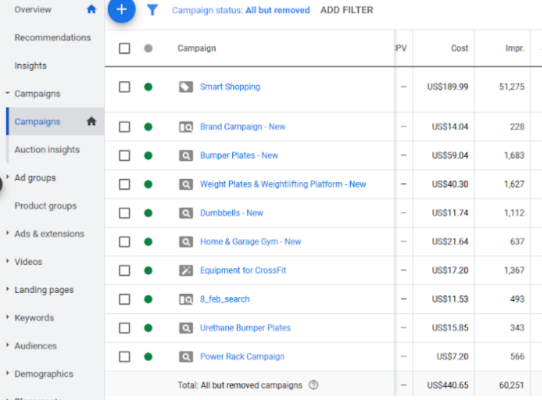Collapse the Campaigns section arrow in sidebar

[x=7, y=93]
